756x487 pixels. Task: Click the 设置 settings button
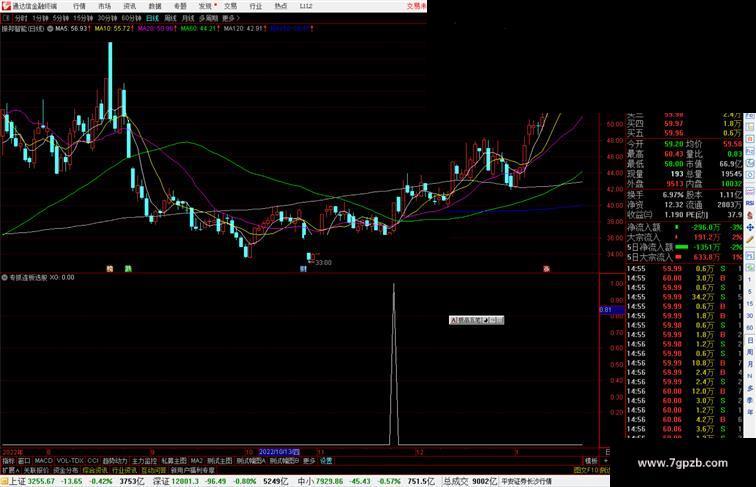pyautogui.click(x=326, y=461)
